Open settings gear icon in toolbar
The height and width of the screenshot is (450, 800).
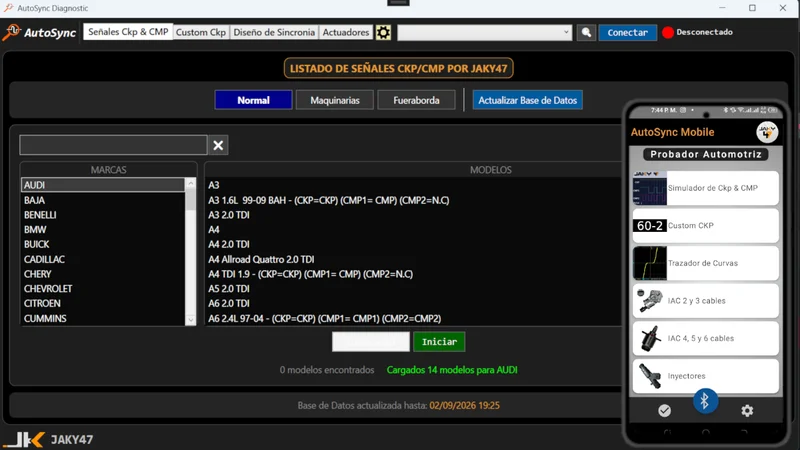pyautogui.click(x=383, y=33)
